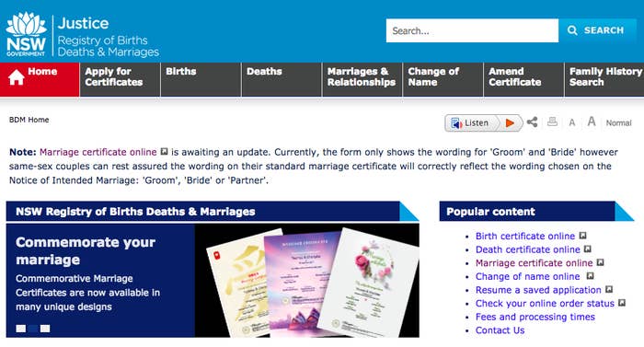
Task: Reset text size to Normal
Action: (x=618, y=123)
